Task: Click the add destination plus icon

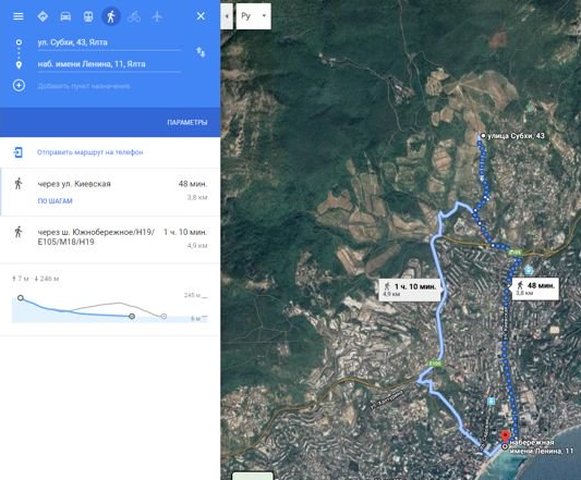Action: coord(19,86)
